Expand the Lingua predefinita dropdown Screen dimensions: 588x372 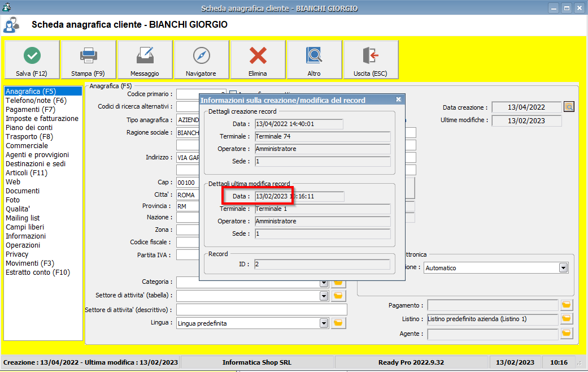tap(324, 323)
